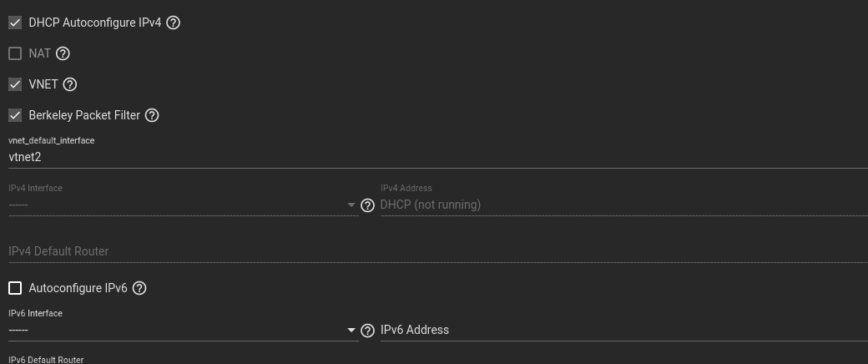Open help for Autoconfigure IPv6

pos(139,288)
